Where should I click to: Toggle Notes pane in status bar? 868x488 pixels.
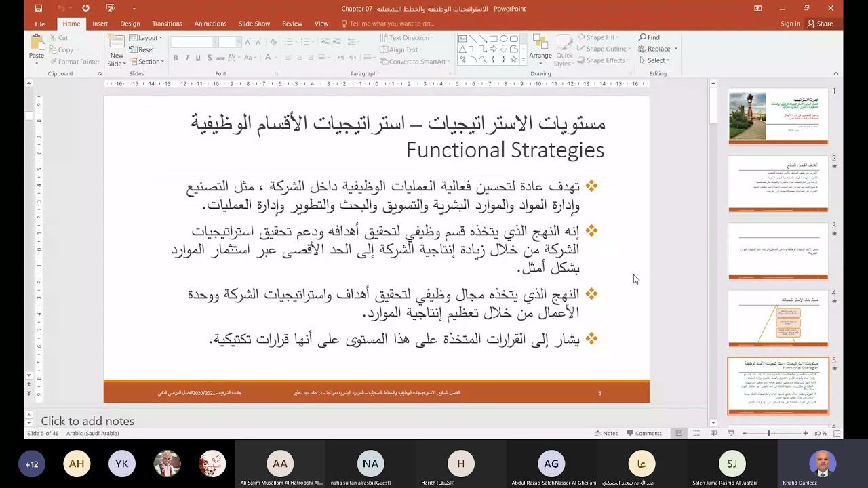tap(606, 433)
